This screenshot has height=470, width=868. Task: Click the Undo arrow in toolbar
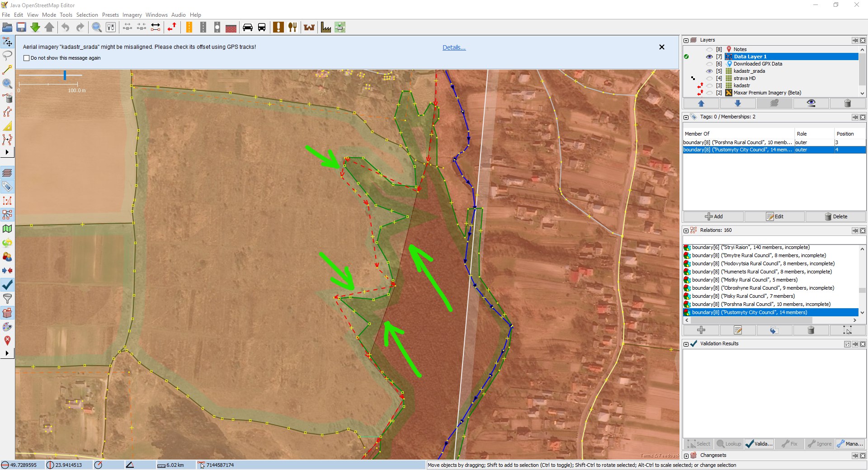pos(66,28)
